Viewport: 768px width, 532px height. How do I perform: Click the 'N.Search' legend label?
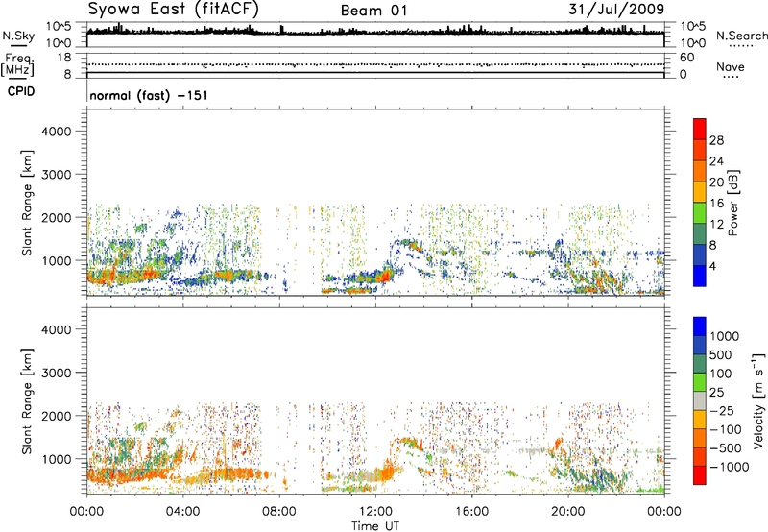point(741,36)
